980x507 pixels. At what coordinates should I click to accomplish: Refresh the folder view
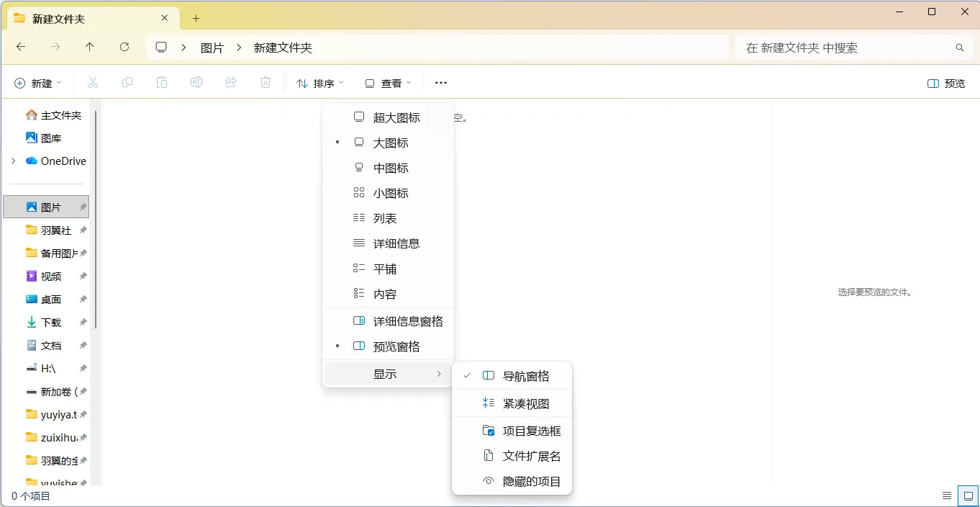click(x=124, y=47)
